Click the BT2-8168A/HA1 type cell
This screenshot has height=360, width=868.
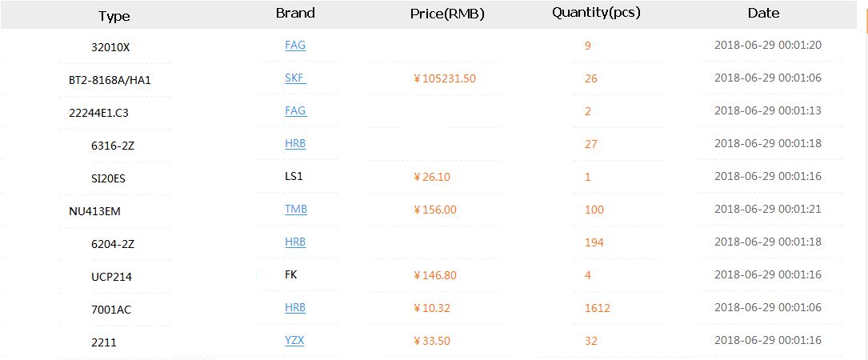click(x=110, y=80)
